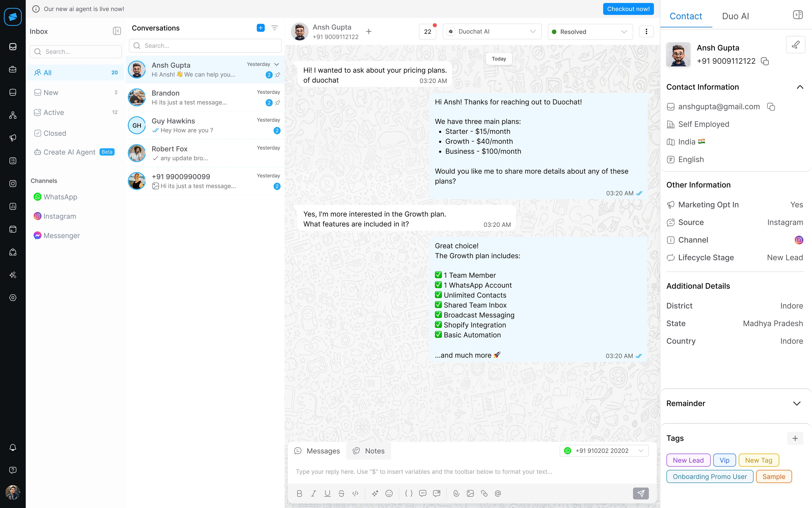
Task: Open the Duochat AI assignee dropdown
Action: (x=492, y=32)
